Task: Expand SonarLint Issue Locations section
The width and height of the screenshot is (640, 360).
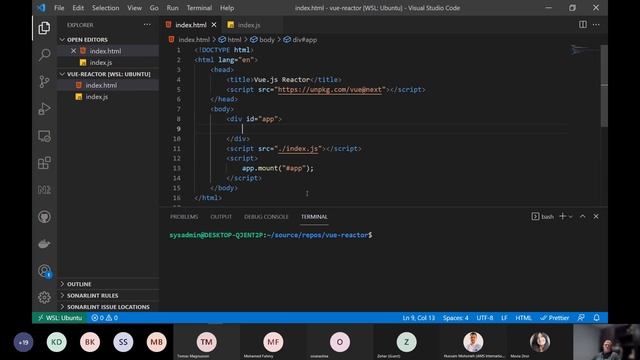Action: [x=108, y=307]
